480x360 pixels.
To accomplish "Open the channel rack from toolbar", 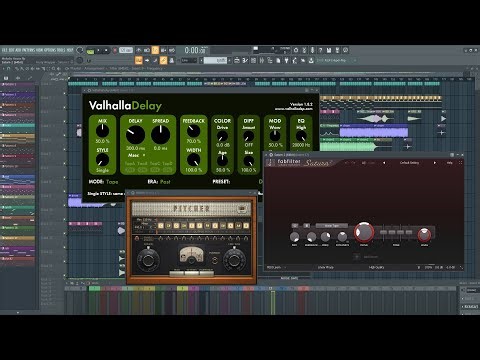I will pyautogui.click(x=253, y=60).
